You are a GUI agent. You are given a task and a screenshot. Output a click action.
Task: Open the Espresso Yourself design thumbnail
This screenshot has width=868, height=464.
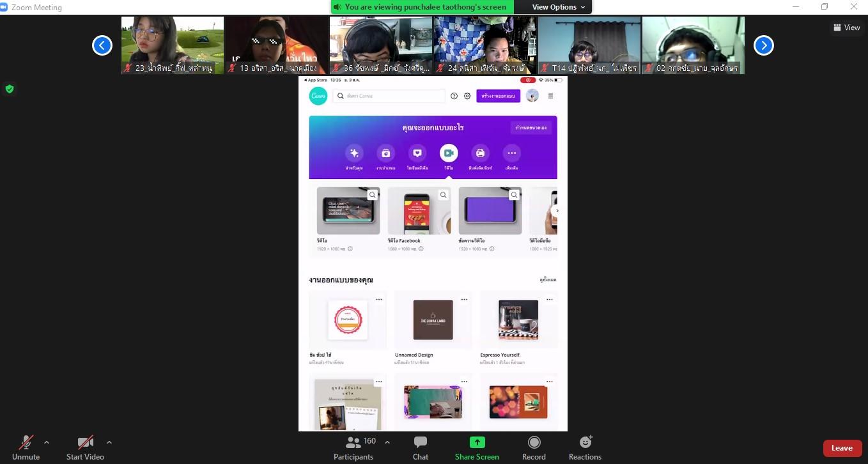518,320
